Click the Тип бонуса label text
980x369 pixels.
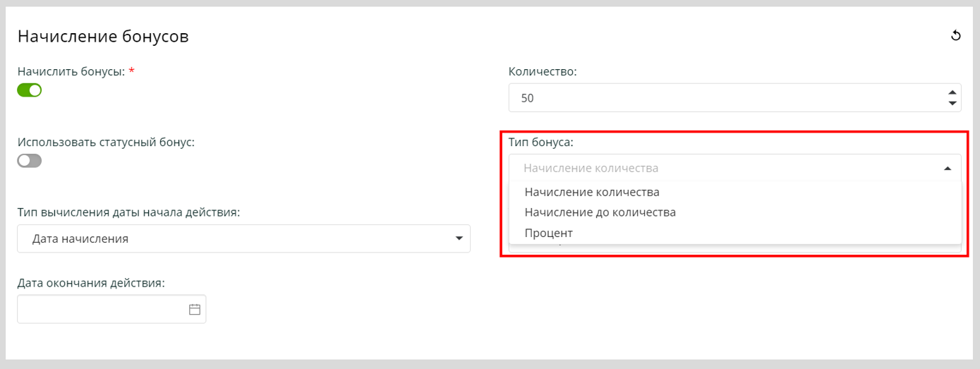click(540, 142)
